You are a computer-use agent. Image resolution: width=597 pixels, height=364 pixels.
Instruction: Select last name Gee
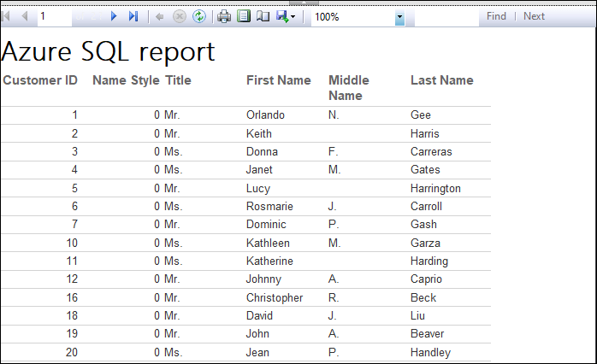(x=421, y=114)
